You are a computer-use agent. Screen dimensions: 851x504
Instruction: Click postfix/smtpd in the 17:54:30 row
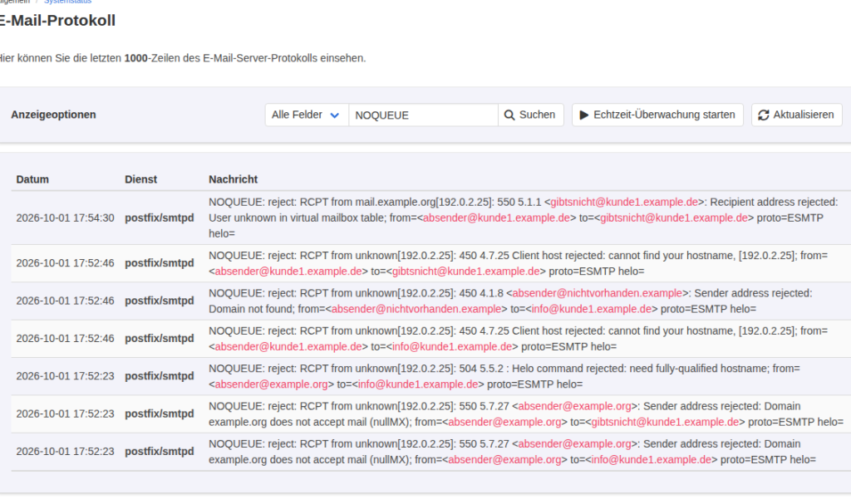pos(159,218)
